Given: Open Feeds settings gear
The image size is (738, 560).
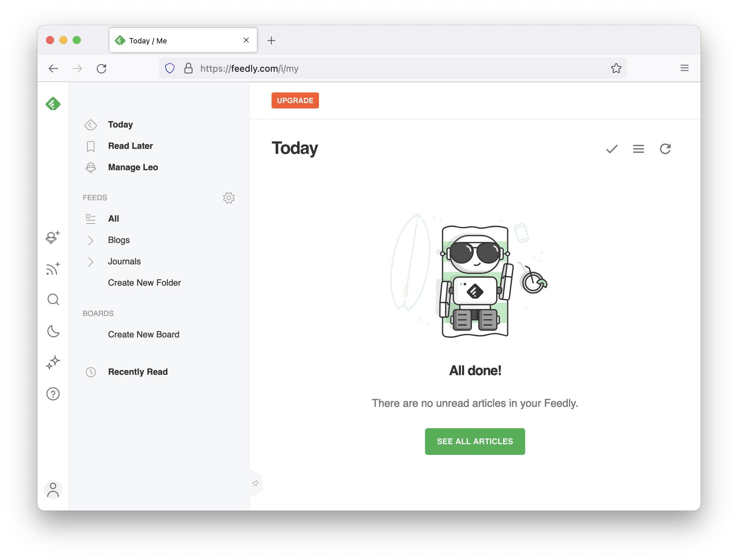Looking at the screenshot, I should (x=229, y=198).
